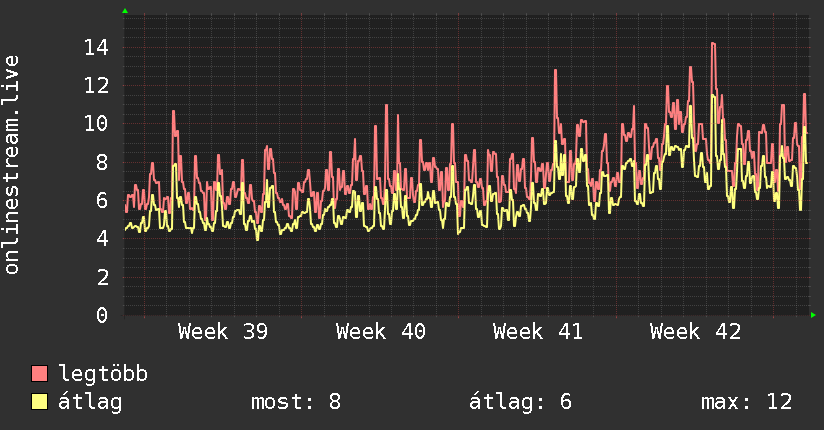This screenshot has width=824, height=430.
Task: Click the 'max: 12' statistic
Action: [x=746, y=402]
